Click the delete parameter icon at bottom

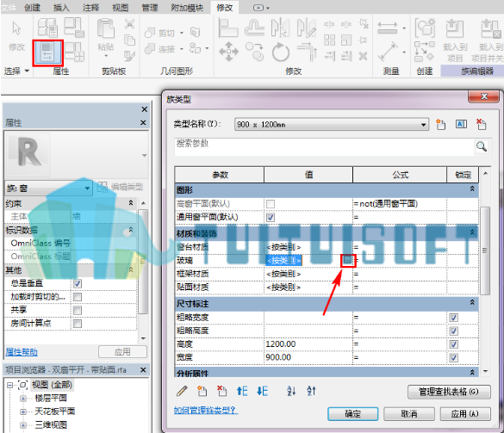point(221,391)
